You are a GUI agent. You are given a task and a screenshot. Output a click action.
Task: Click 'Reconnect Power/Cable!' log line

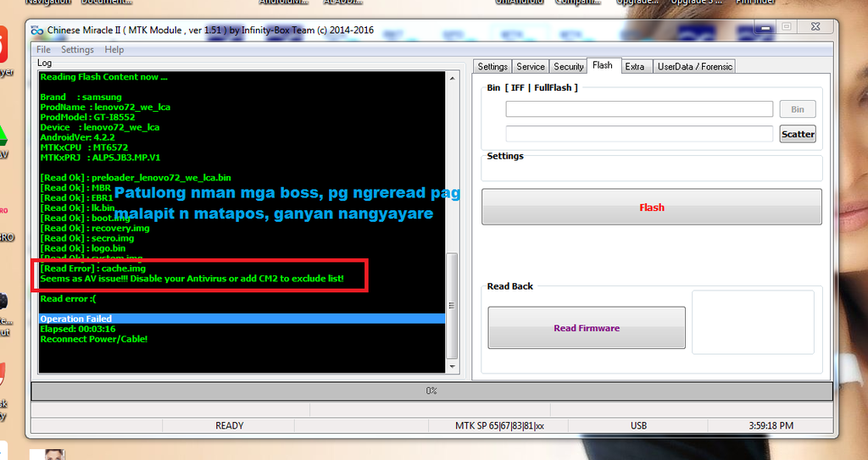(93, 339)
